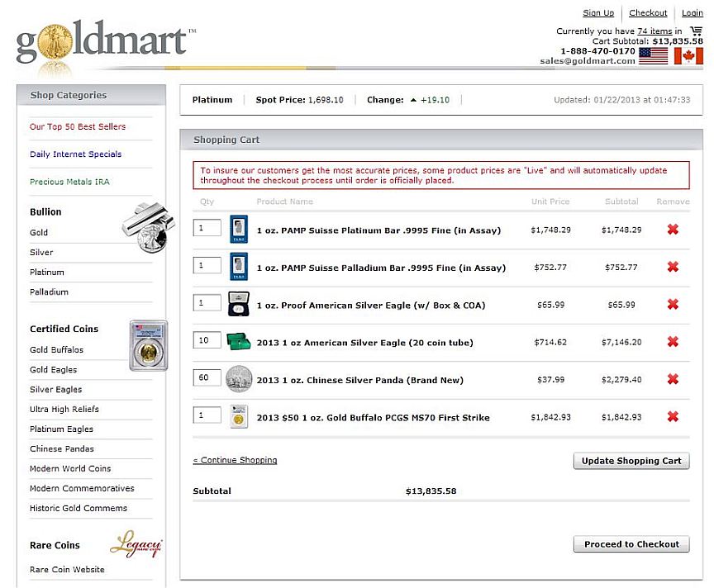Open Modern World Coins category
The width and height of the screenshot is (714, 588).
click(x=70, y=468)
